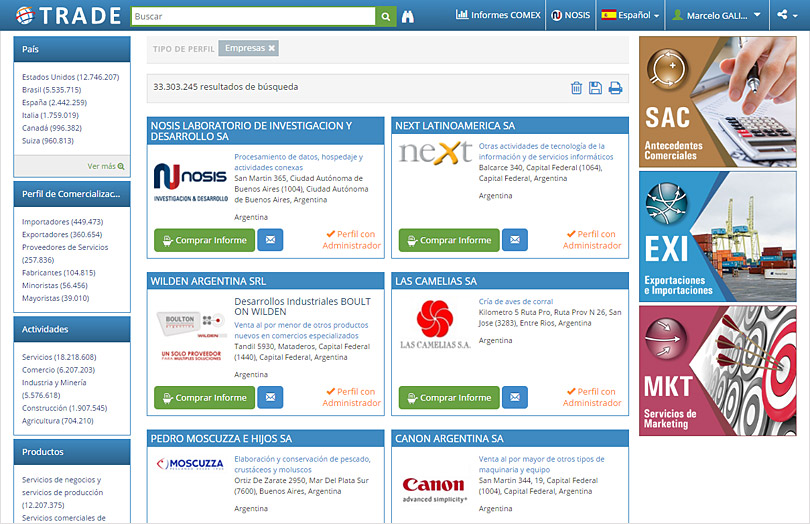
Task: Filter by Industria y Minería activity
Action: click(x=54, y=389)
